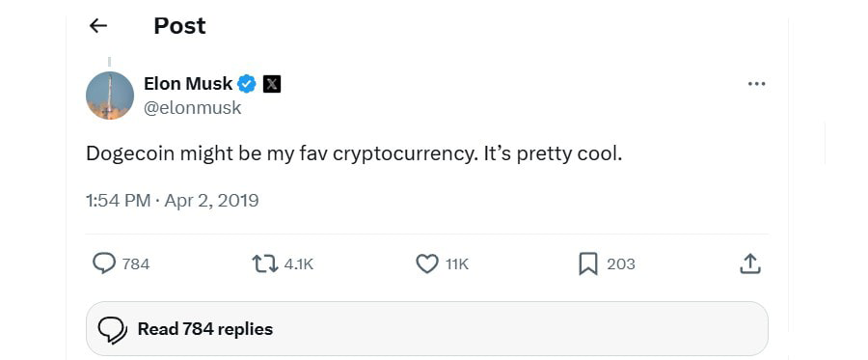Click the 203 bookmarks count
This screenshot has width=868, height=360.
pyautogui.click(x=620, y=264)
